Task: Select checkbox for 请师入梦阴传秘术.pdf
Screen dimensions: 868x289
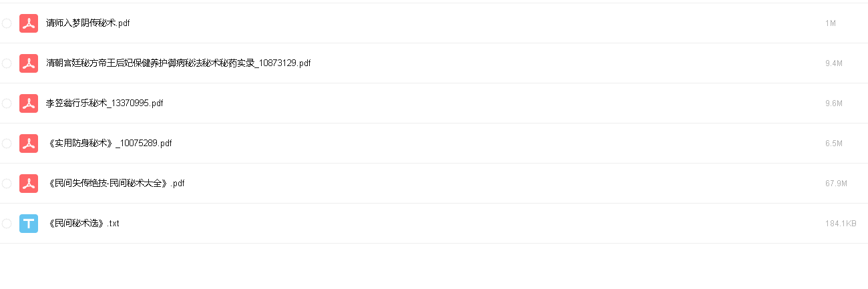Action: pyautogui.click(x=7, y=23)
